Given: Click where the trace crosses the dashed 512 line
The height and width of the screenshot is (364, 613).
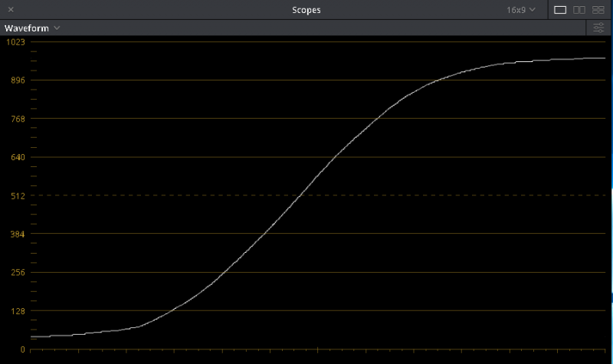Looking at the screenshot, I should pos(300,195).
